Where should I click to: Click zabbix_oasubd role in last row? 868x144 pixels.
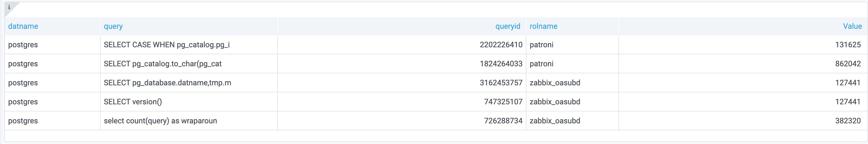pyautogui.click(x=555, y=121)
